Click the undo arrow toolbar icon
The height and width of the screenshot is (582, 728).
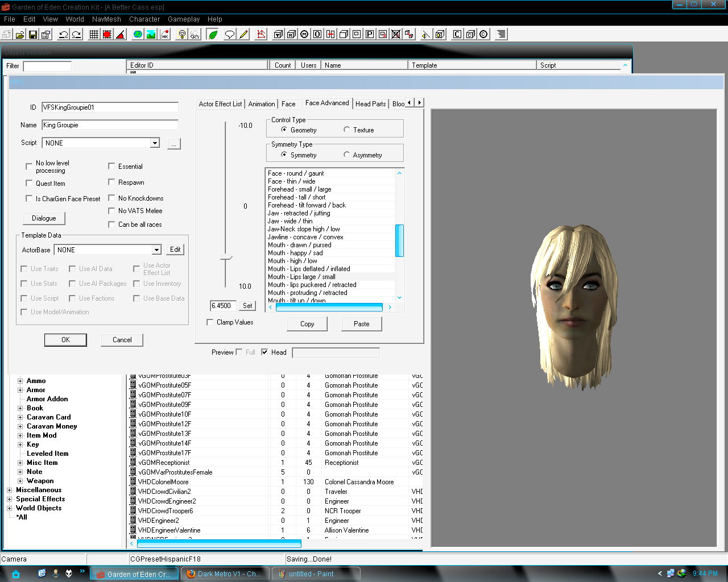pos(64,34)
